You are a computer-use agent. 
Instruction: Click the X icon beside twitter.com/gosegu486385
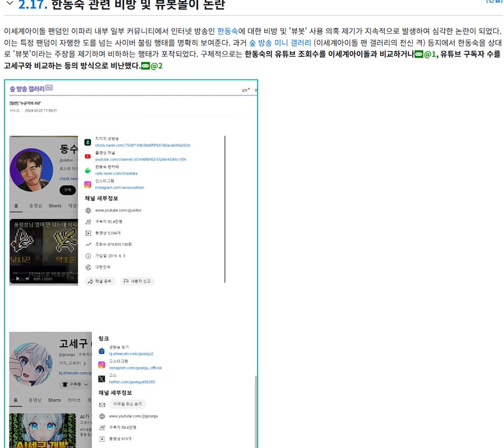101,379
